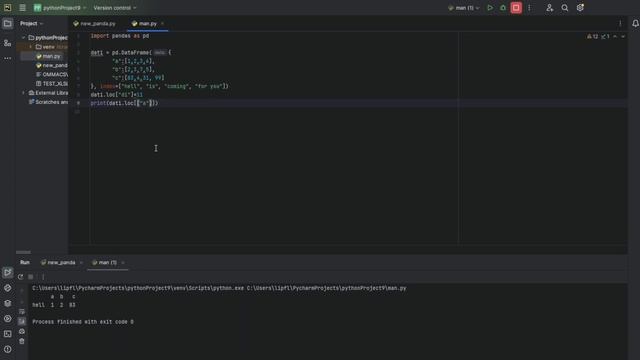Open the pythonProject9 project dropdown
The image size is (640, 360).
[60, 8]
